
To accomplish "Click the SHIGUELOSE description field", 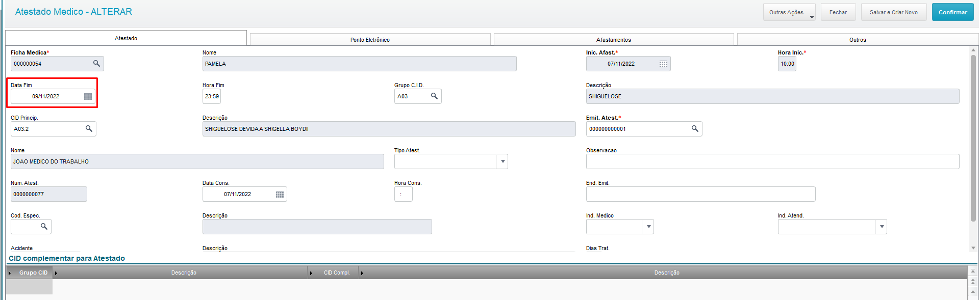I will (x=772, y=96).
